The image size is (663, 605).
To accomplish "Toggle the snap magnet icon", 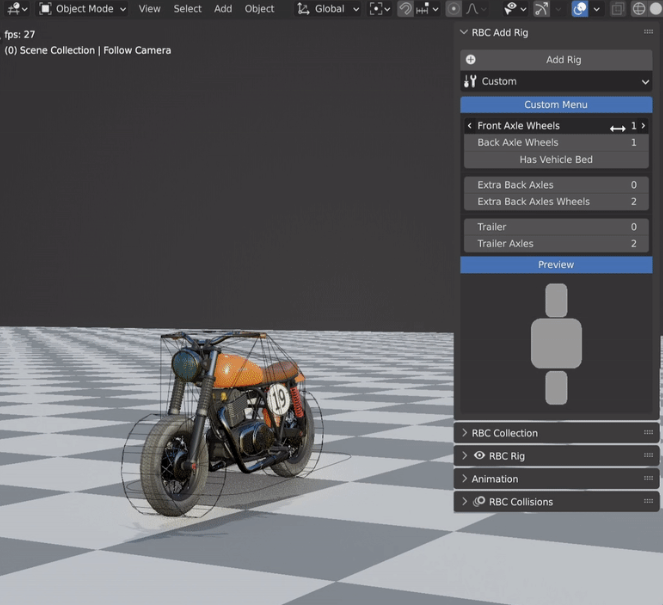I will pyautogui.click(x=405, y=8).
